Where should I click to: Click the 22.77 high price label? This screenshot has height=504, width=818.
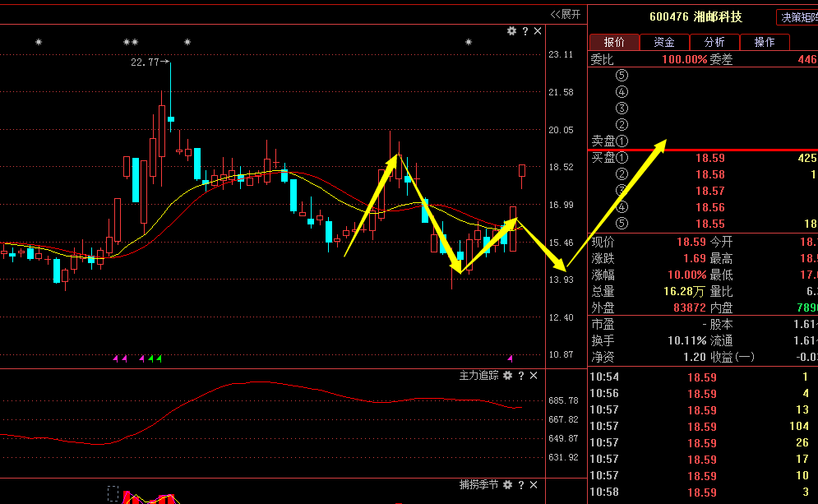pyautogui.click(x=145, y=62)
